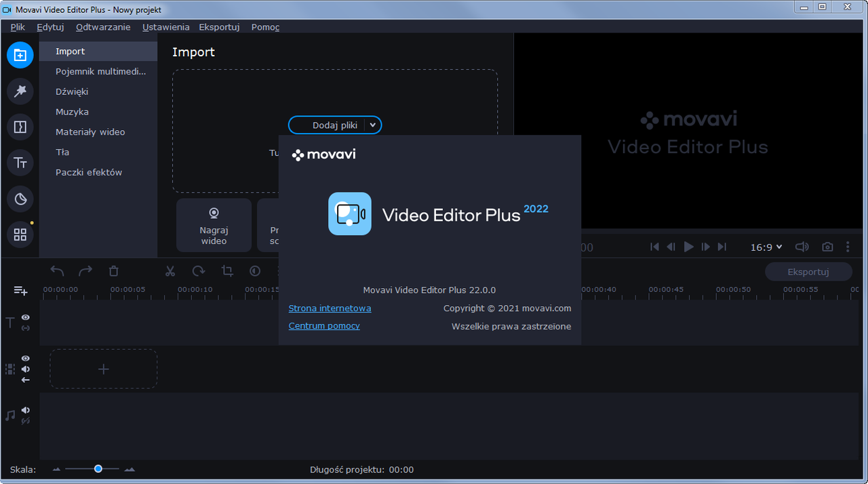868x484 pixels.
Task: Click the audio track music note icon
Action: pos(10,416)
